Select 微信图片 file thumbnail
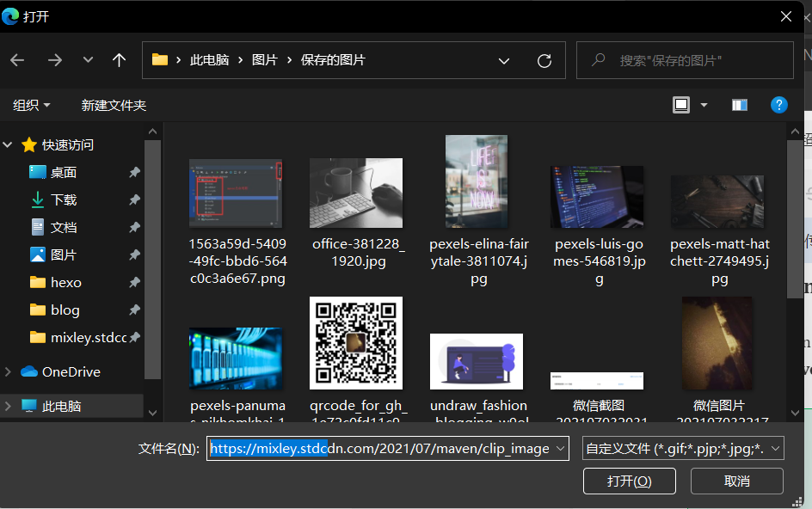The image size is (812, 509). coord(717,343)
